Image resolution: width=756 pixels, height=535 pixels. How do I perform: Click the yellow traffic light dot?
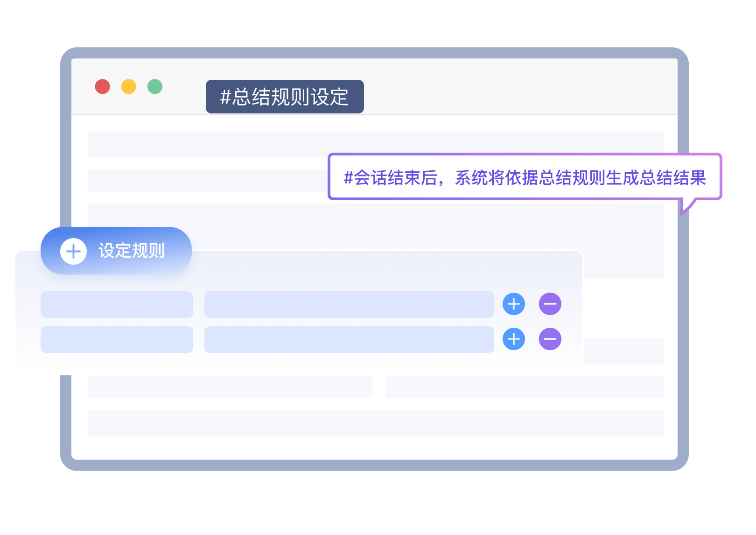pos(129,86)
